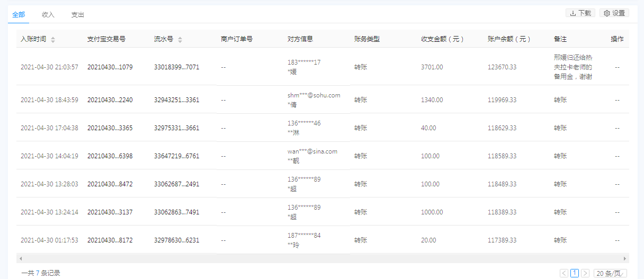Sort by 入账时间 using sort arrows

pyautogui.click(x=53, y=40)
